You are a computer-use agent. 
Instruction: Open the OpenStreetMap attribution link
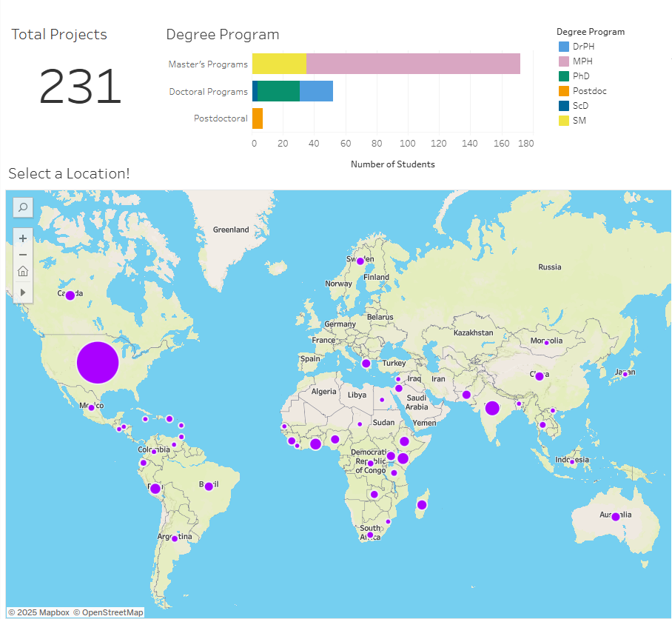pyautogui.click(x=112, y=612)
